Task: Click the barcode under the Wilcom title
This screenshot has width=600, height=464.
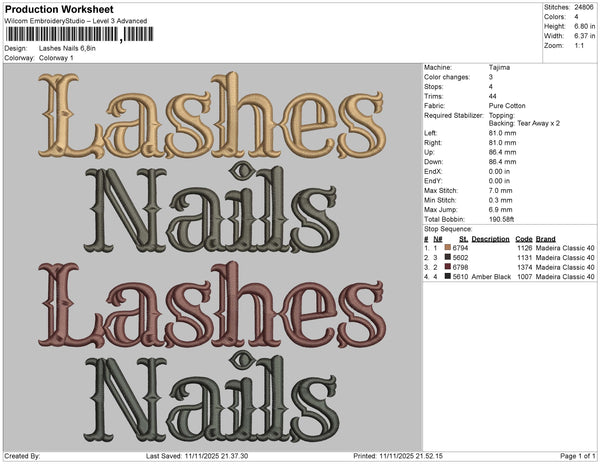Action: click(x=80, y=34)
